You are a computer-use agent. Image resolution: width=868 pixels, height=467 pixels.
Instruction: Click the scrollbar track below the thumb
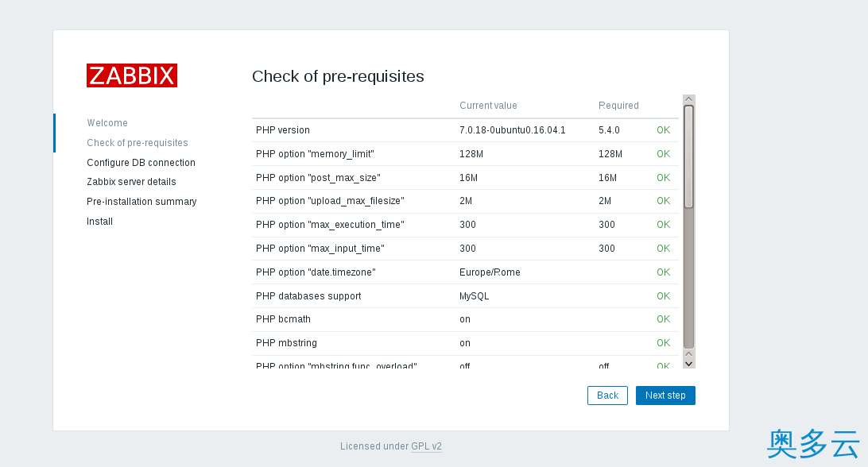pyautogui.click(x=688, y=278)
